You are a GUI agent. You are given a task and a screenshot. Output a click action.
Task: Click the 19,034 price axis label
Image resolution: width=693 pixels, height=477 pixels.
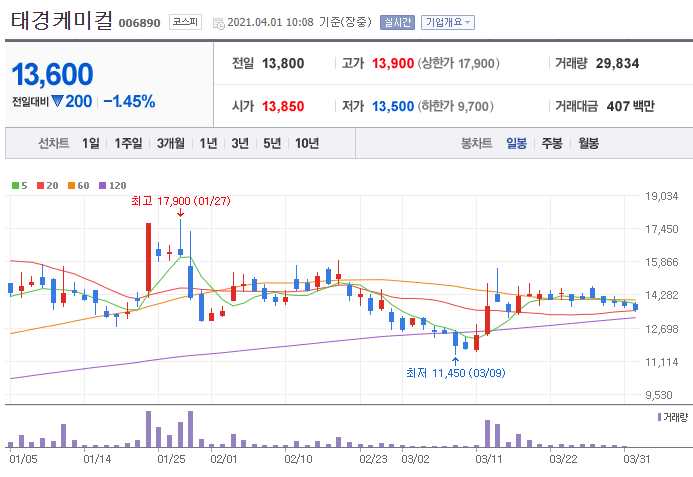(x=662, y=196)
